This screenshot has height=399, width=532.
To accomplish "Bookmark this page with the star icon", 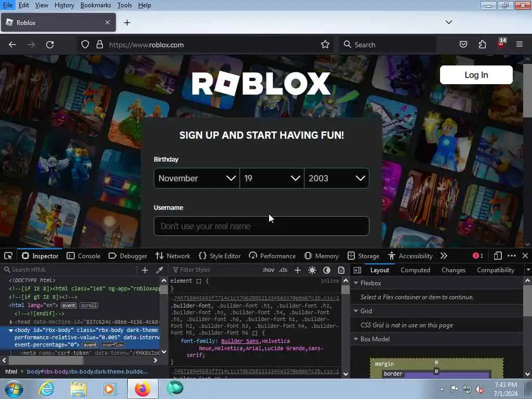I will click(325, 45).
